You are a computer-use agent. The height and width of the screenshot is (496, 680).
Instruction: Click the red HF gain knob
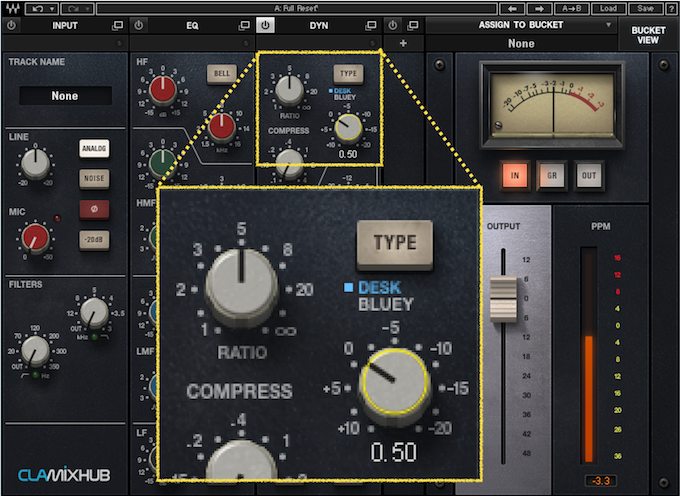click(162, 90)
